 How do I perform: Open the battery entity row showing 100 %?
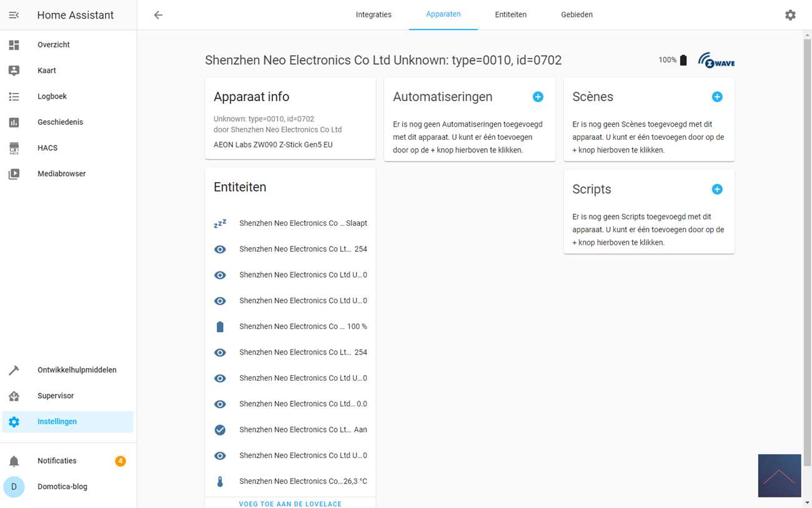click(x=290, y=326)
